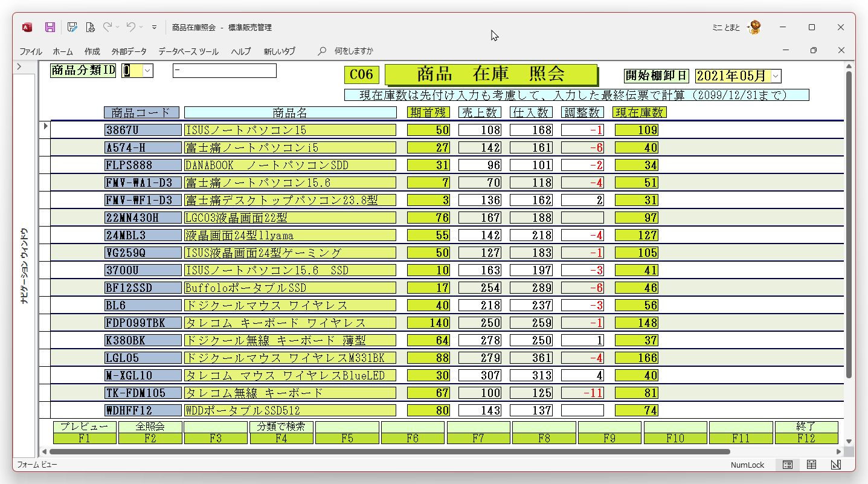The width and height of the screenshot is (868, 484).
Task: Click the 分類で検索 F4 button
Action: 281,433
